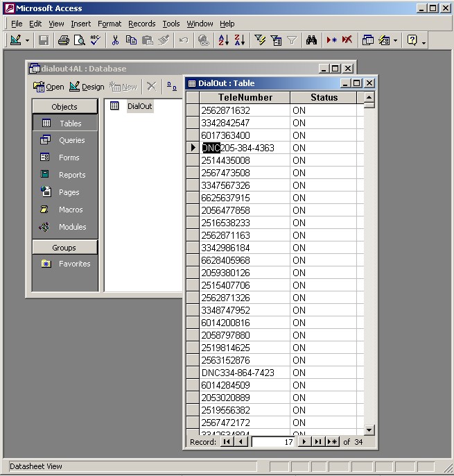This screenshot has width=454, height=476.
Task: Click the Status column header
Action: tap(324, 97)
